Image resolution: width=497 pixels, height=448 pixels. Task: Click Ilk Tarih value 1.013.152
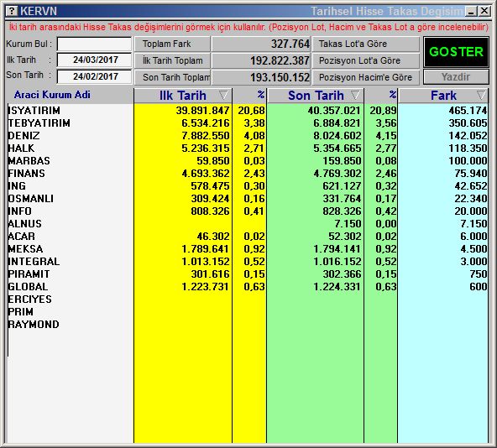(206, 262)
